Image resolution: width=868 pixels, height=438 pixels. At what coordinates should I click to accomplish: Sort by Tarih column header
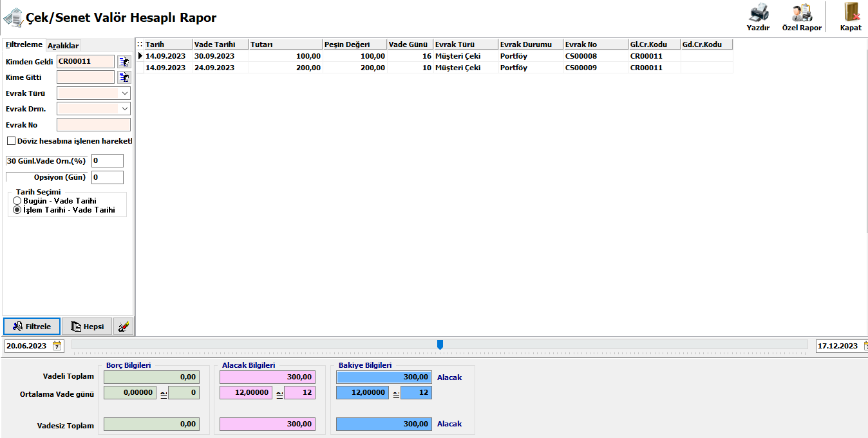[168, 44]
